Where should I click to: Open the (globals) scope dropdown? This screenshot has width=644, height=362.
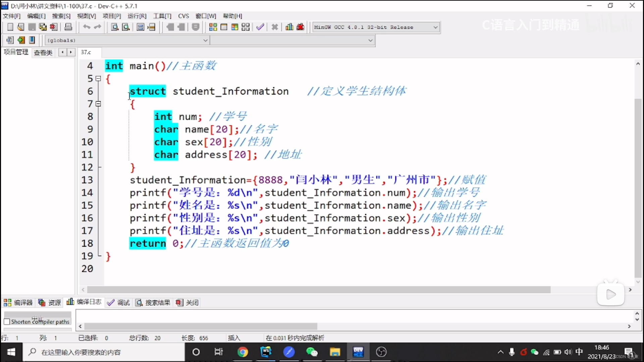coord(205,40)
